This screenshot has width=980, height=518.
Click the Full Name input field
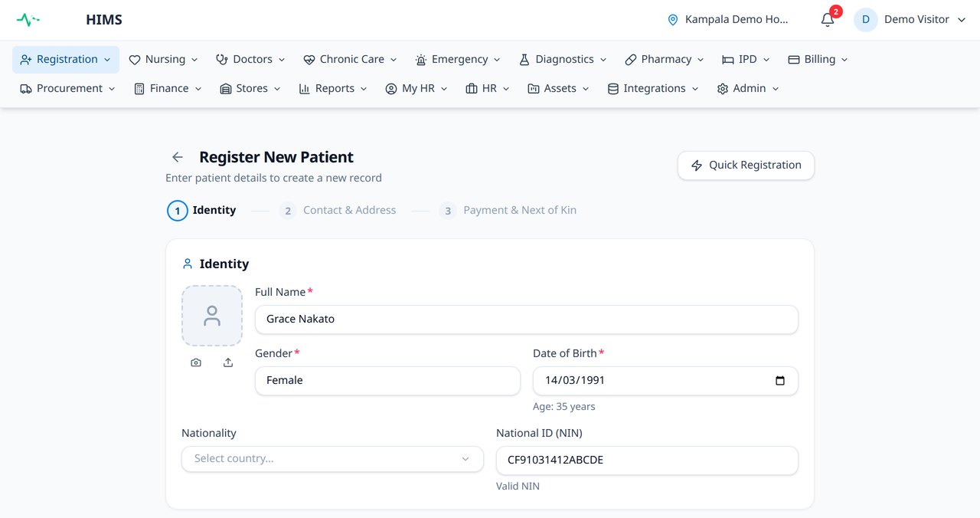(527, 320)
